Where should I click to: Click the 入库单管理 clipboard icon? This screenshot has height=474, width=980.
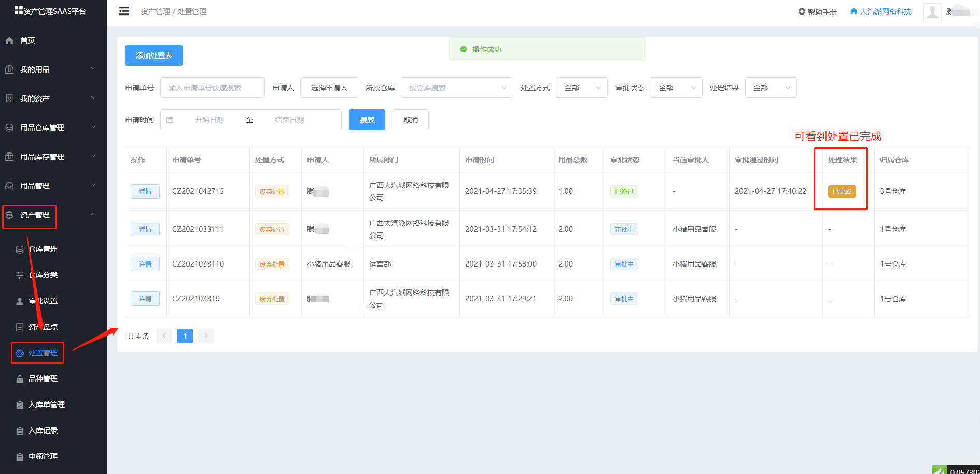pyautogui.click(x=20, y=405)
